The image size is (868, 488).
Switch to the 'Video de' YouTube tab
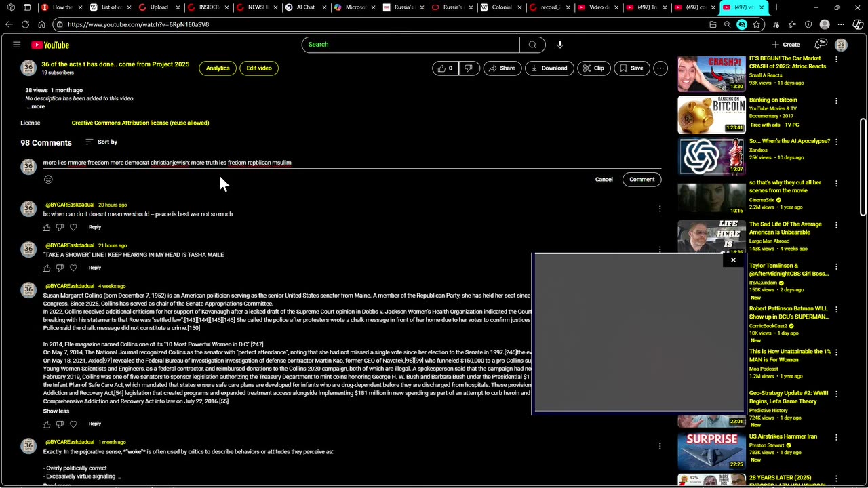(x=598, y=7)
